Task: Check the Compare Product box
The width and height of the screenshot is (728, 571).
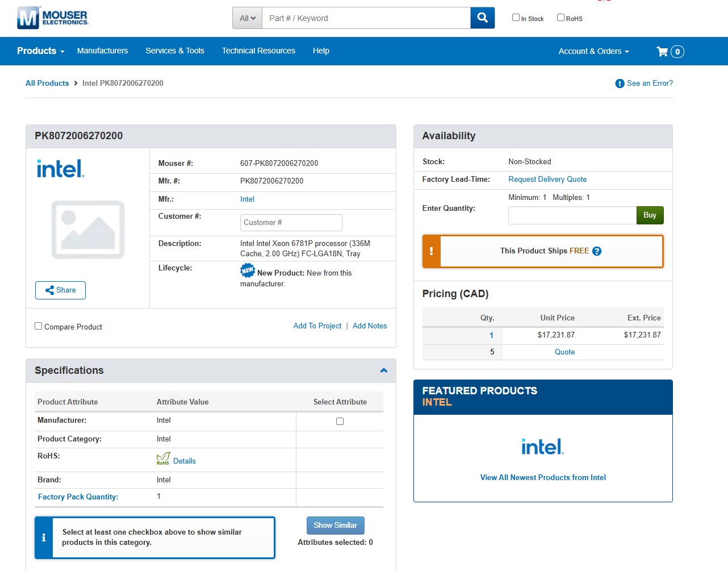Action: 39,326
